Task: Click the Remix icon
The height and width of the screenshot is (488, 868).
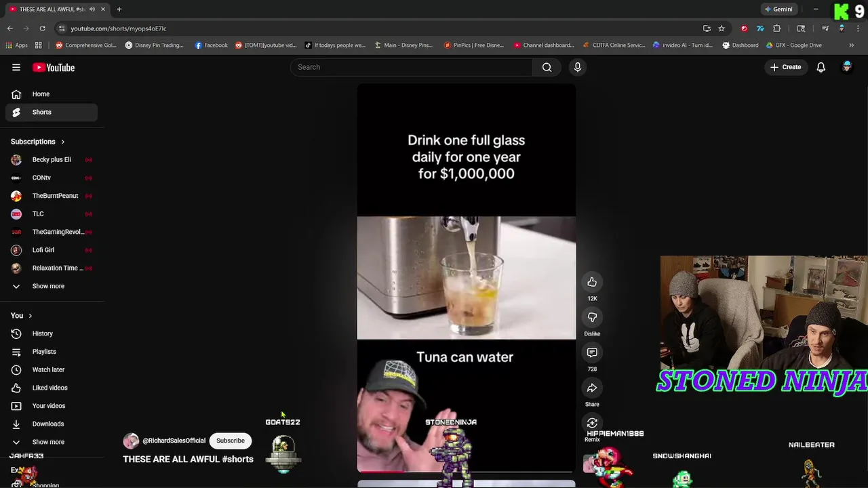Action: pyautogui.click(x=592, y=423)
